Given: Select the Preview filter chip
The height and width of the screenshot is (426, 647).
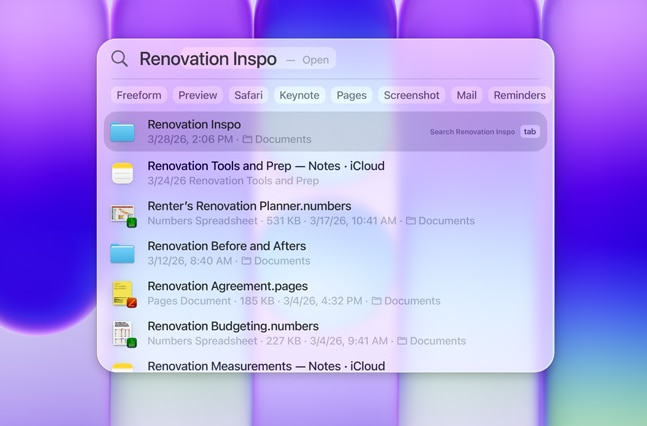Looking at the screenshot, I should (x=198, y=95).
